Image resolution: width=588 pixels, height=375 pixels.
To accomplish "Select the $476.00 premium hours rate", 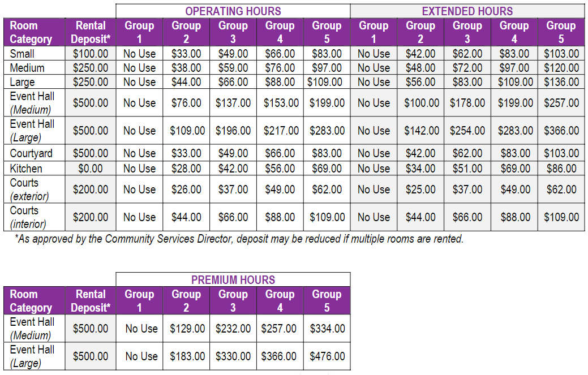I will (x=327, y=356).
